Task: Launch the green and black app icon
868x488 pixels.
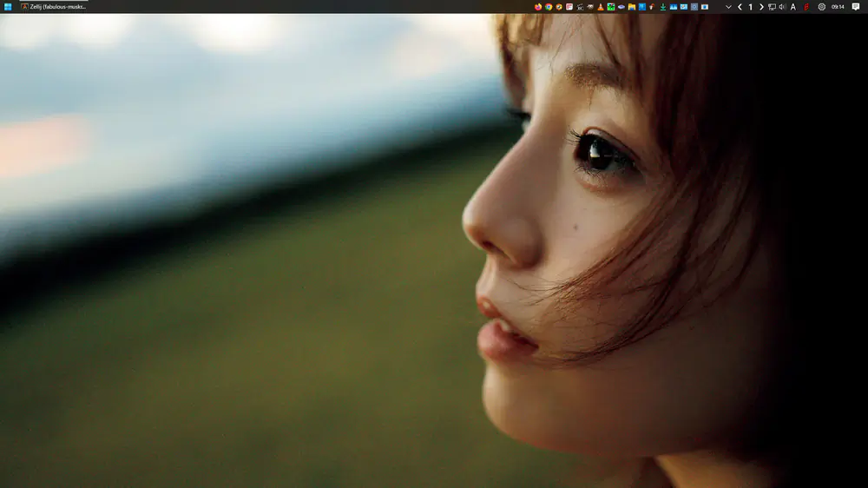Action: pyautogui.click(x=611, y=6)
